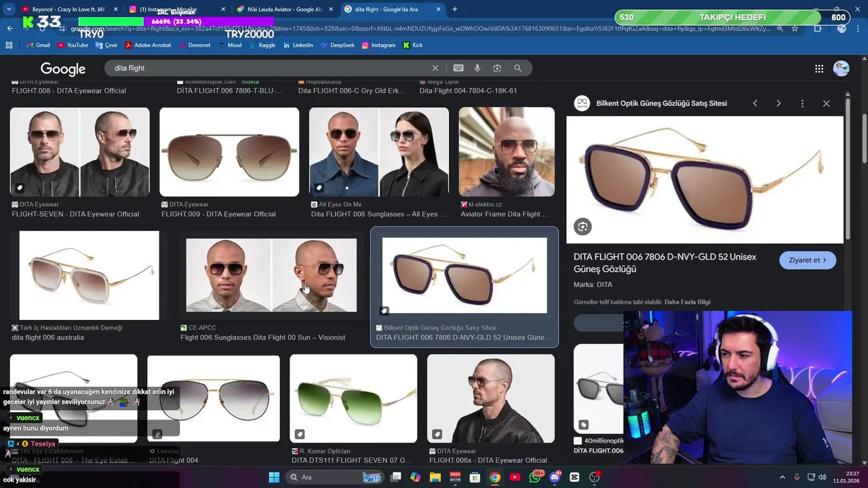Close the image preview panel
This screenshot has width=868, height=488.
click(826, 104)
